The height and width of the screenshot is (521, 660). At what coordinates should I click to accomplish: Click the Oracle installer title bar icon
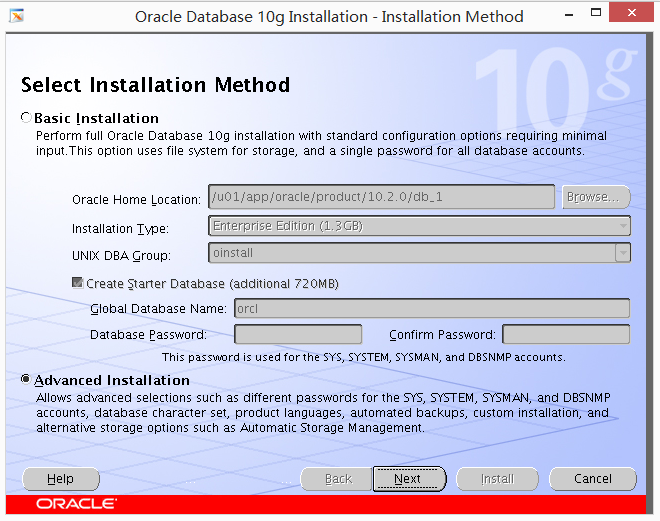tap(16, 16)
